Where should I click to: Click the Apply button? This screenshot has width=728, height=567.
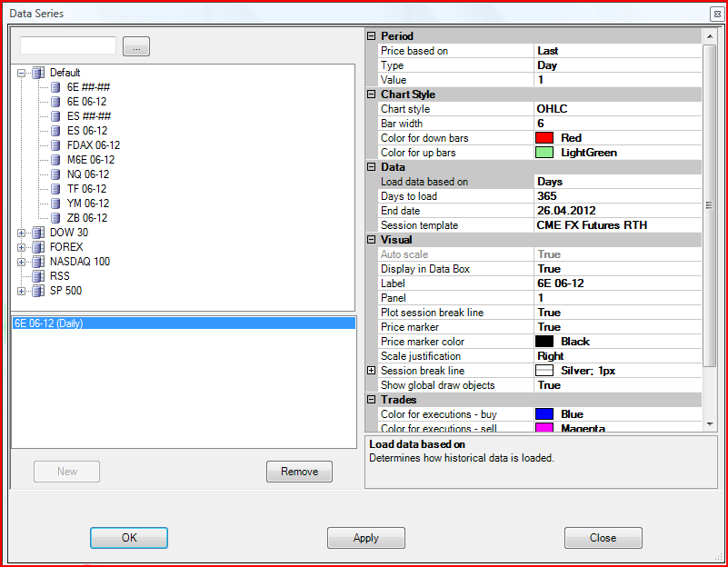[366, 538]
